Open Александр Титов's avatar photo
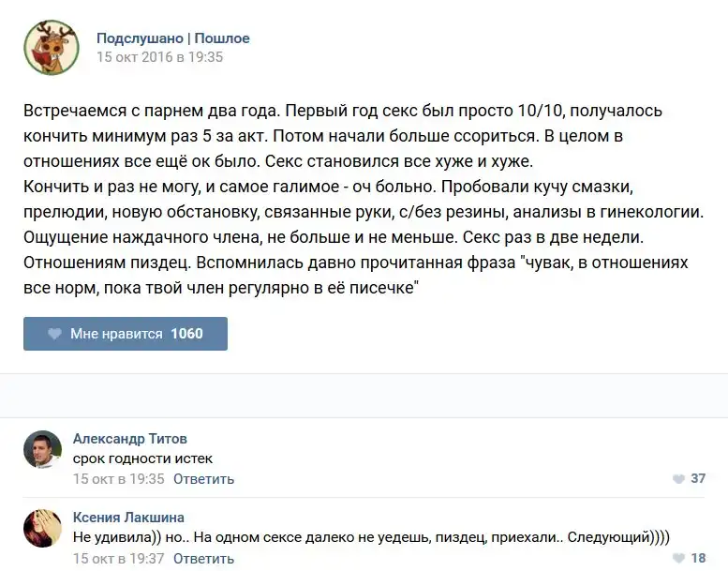The height and width of the screenshot is (571, 728). click(x=42, y=450)
